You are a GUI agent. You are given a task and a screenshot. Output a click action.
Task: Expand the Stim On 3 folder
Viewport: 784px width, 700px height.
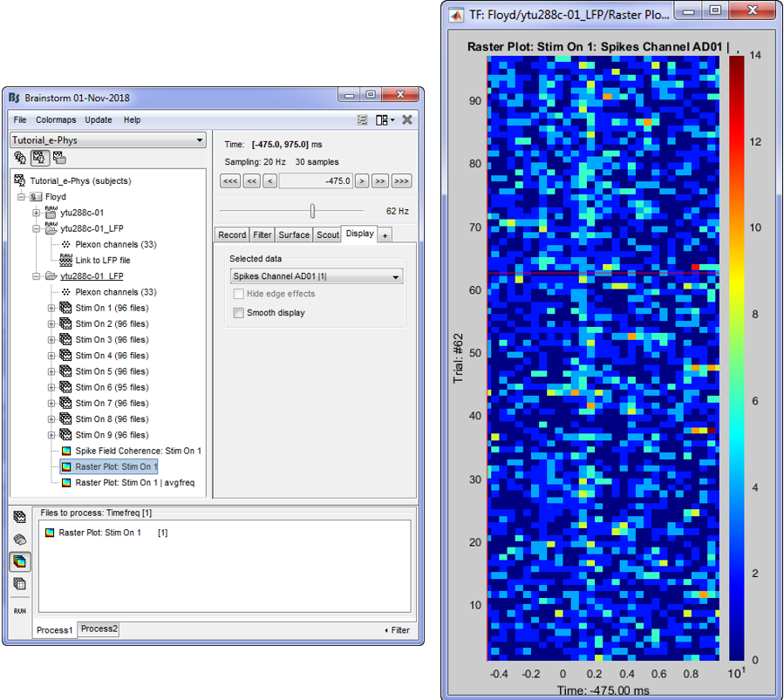point(51,340)
